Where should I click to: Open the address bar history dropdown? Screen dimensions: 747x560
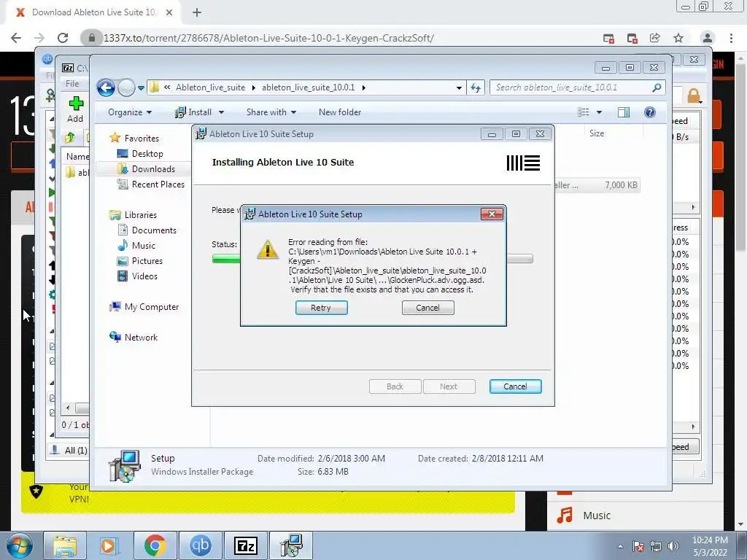(458, 87)
